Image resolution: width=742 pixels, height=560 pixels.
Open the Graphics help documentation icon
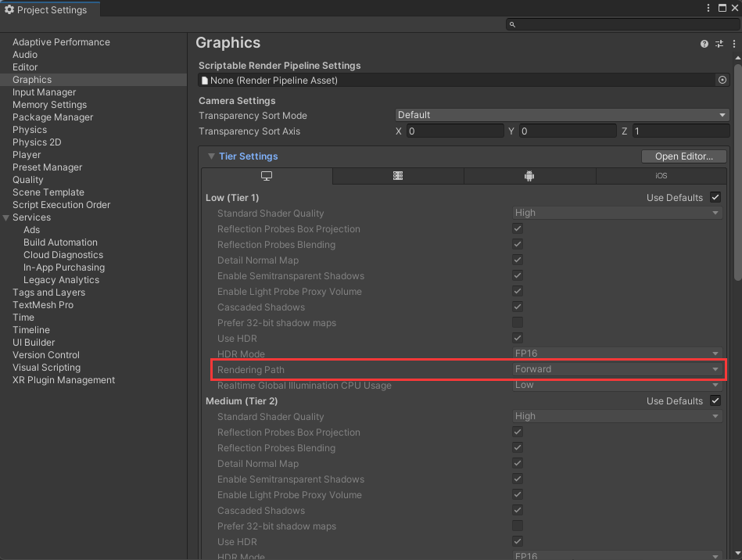pos(704,45)
